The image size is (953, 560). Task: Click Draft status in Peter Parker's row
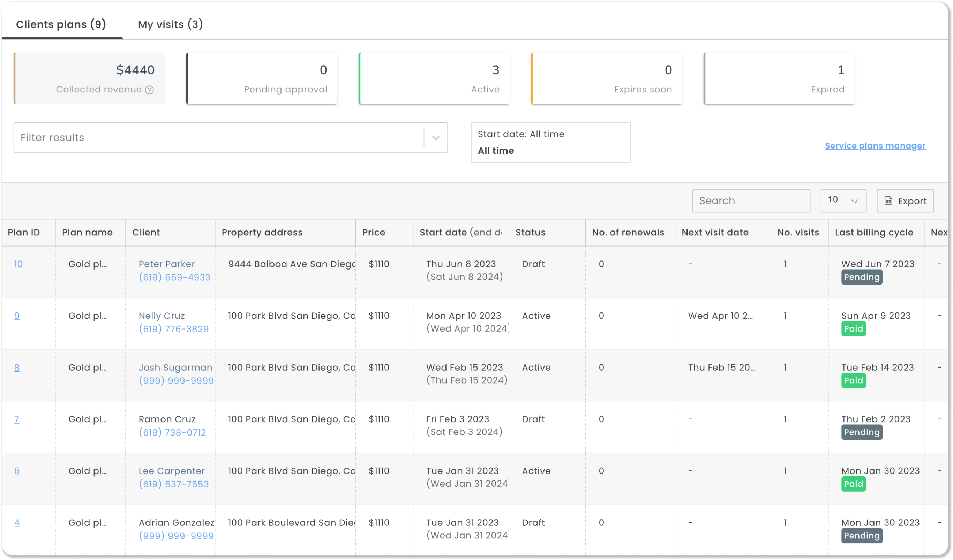coord(533,264)
